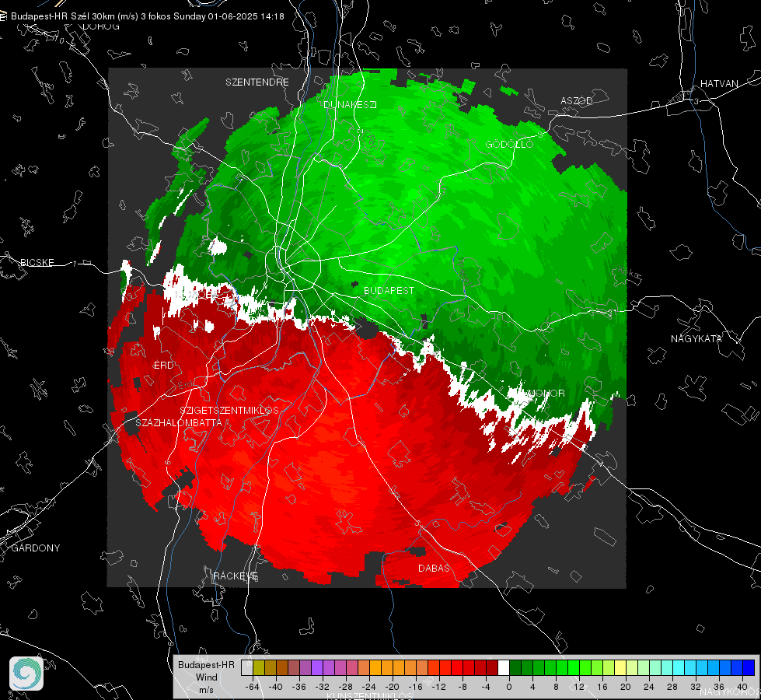
Task: Click the DOROG town label
Action: pyautogui.click(x=101, y=26)
